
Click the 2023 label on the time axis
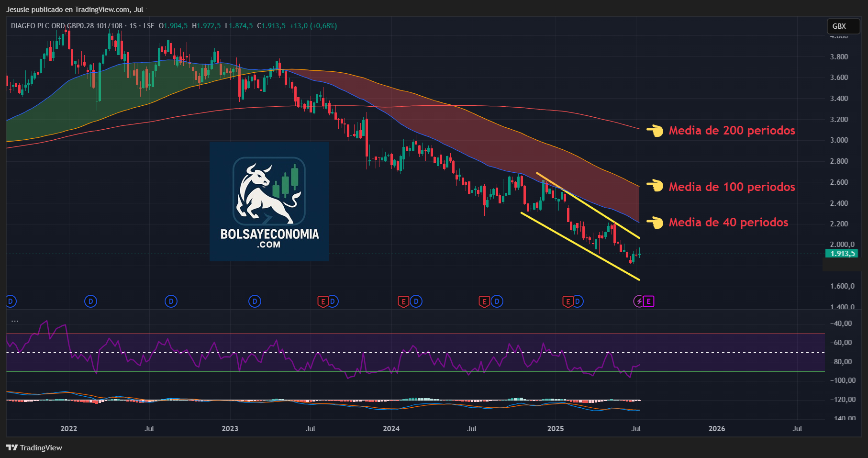pyautogui.click(x=230, y=428)
